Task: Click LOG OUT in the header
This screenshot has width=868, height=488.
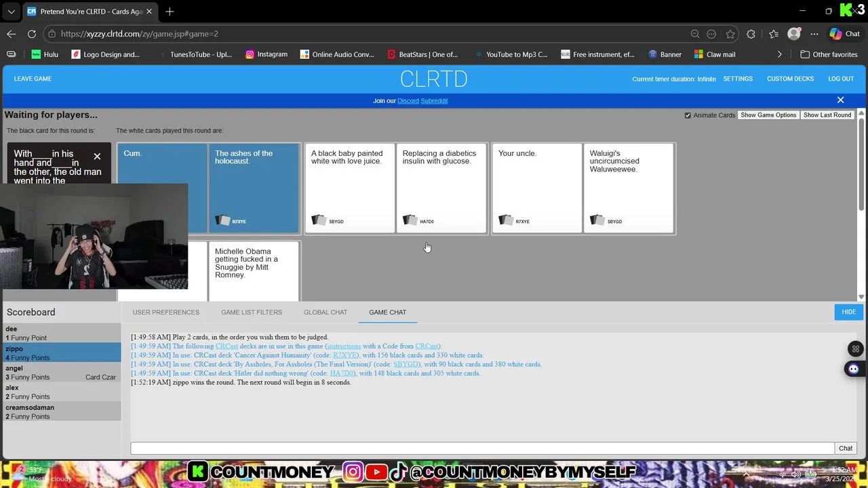Action: [x=841, y=79]
